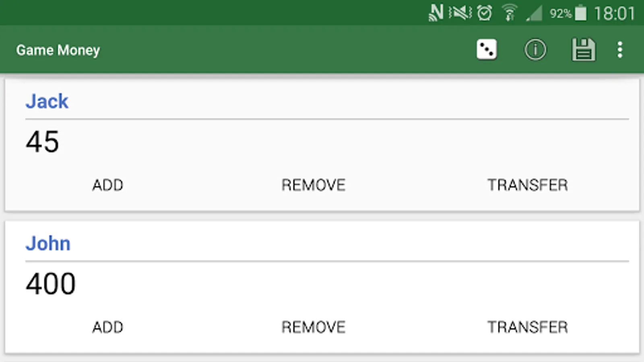Tap the Game Money title
The width and height of the screenshot is (644, 362).
(58, 50)
